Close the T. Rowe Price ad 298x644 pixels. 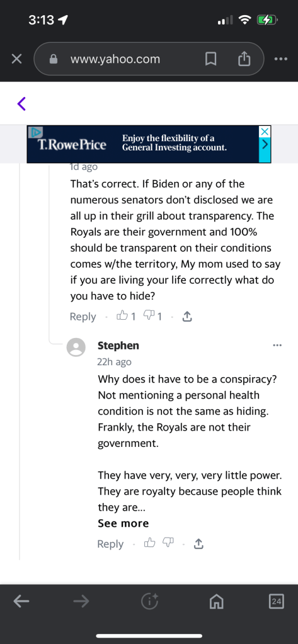[x=265, y=132]
